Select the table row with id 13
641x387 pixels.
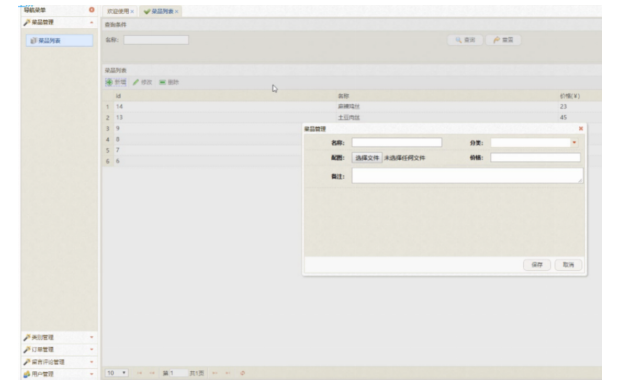pos(352,117)
